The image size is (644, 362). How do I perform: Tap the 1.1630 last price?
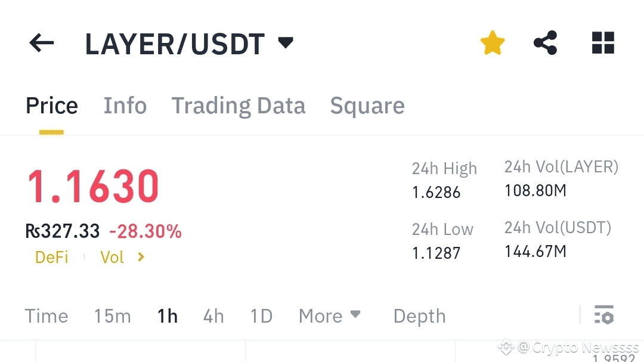click(94, 186)
